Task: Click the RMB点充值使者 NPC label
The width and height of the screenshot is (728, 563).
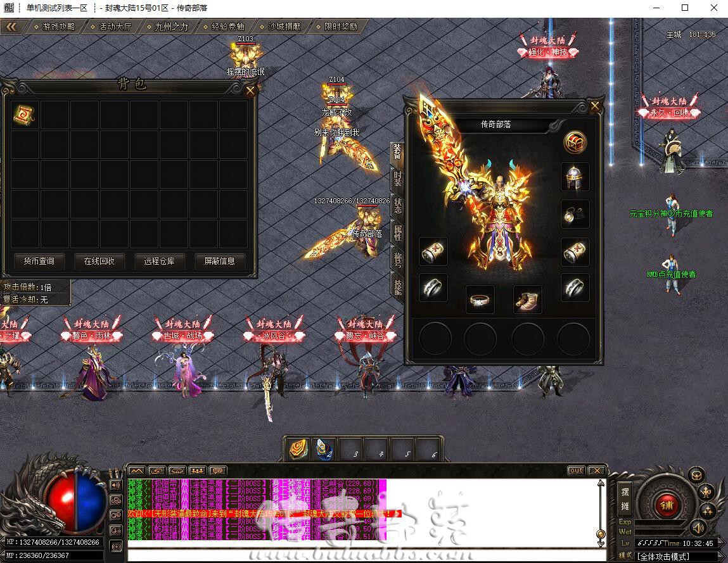Action: (x=672, y=274)
